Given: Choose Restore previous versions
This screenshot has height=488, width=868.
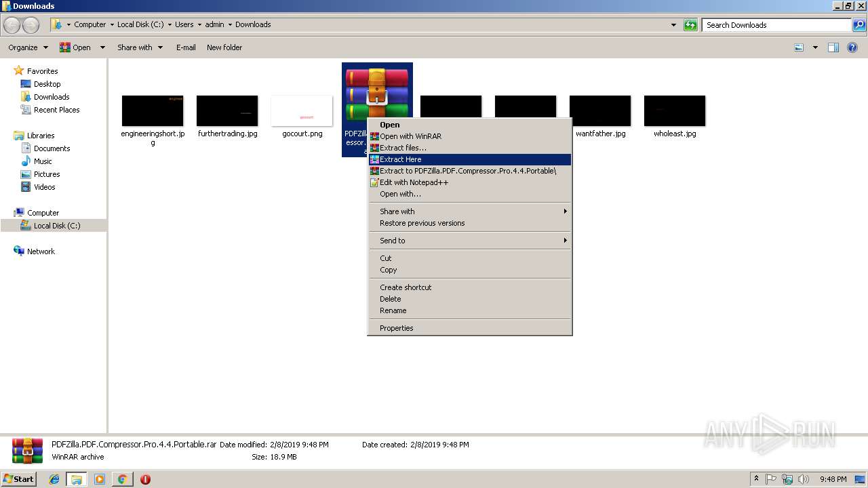Looking at the screenshot, I should (x=470, y=223).
